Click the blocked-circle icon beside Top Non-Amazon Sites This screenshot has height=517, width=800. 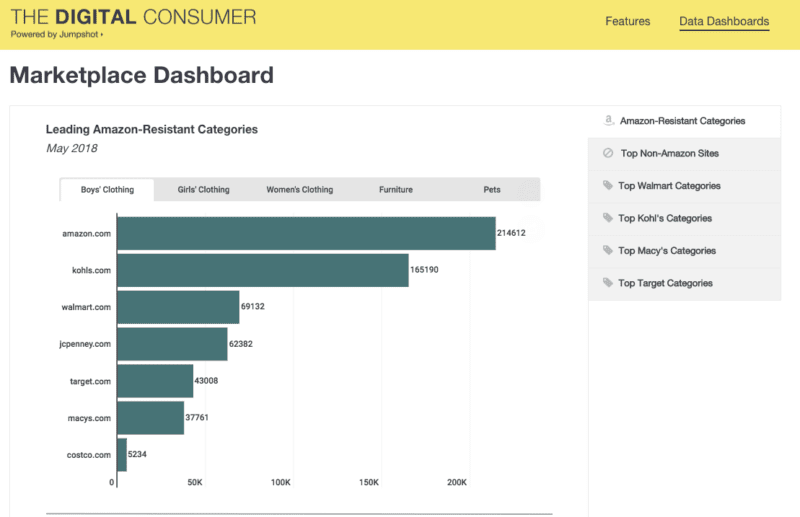(608, 153)
